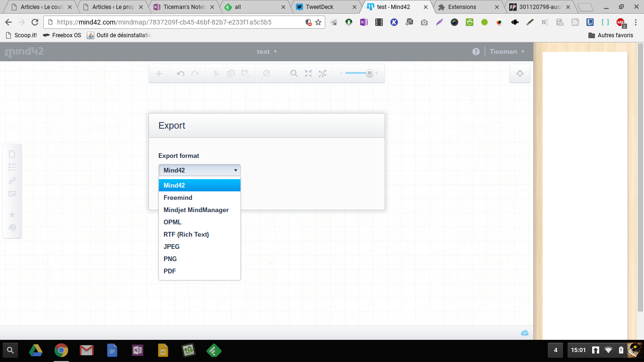The width and height of the screenshot is (644, 362).
Task: Click the zoom out minus sign
Action: (341, 73)
